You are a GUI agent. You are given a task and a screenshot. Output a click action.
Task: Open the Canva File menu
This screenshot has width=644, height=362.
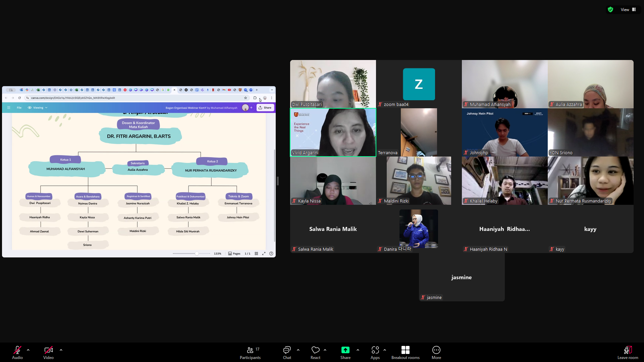tap(19, 108)
